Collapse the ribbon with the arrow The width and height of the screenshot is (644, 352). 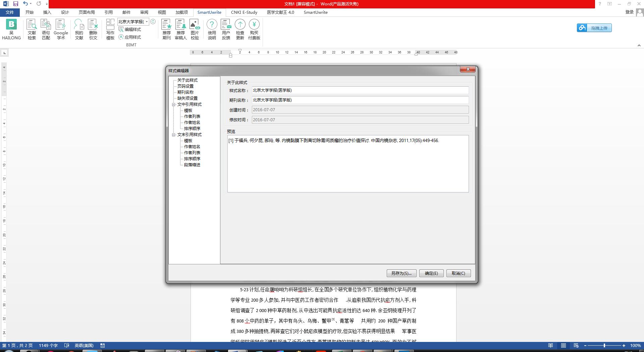pyautogui.click(x=639, y=45)
